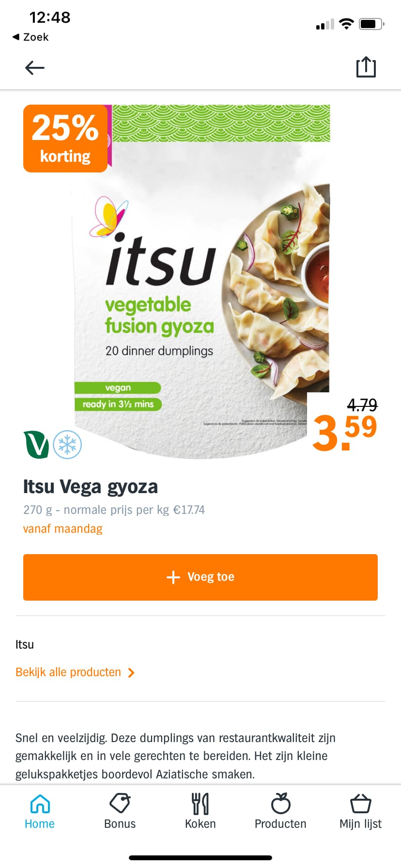The image size is (401, 868).
Task: Open the Koken cutlery icon
Action: [200, 804]
